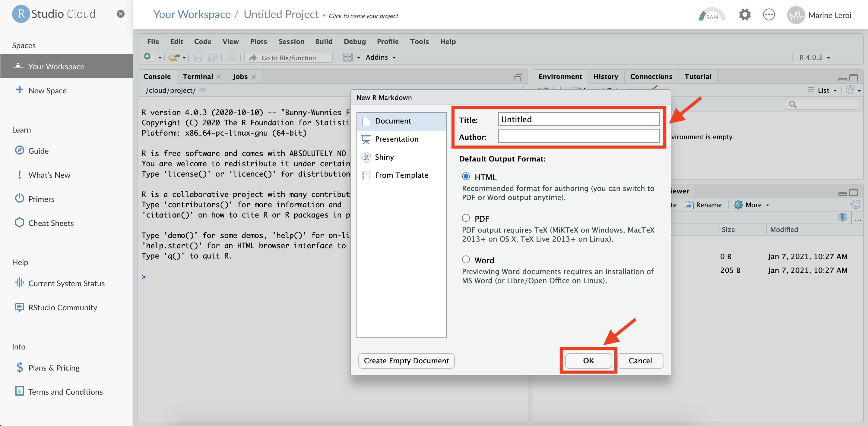Click the Open File folder icon
This screenshot has height=426, width=868.
[x=174, y=58]
